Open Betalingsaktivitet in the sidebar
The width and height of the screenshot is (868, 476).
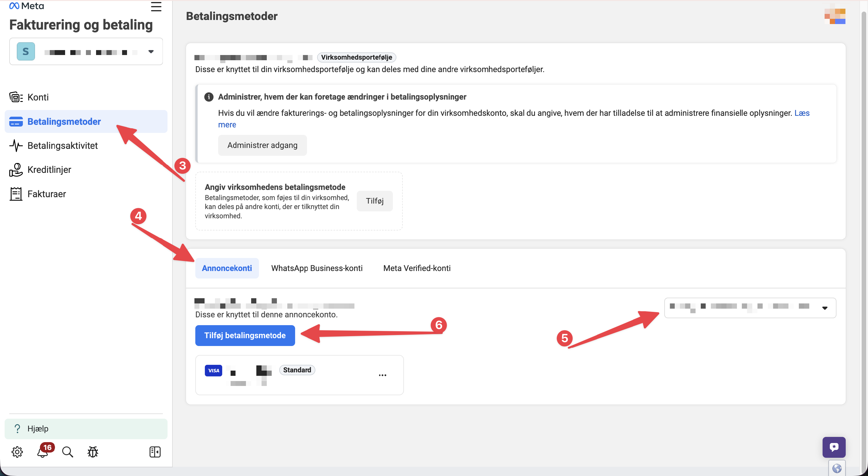tap(62, 146)
